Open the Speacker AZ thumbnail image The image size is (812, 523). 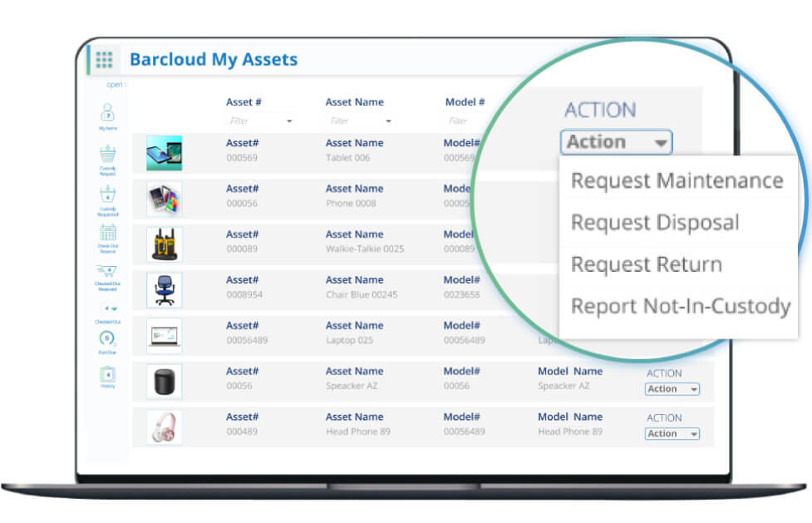click(x=165, y=382)
